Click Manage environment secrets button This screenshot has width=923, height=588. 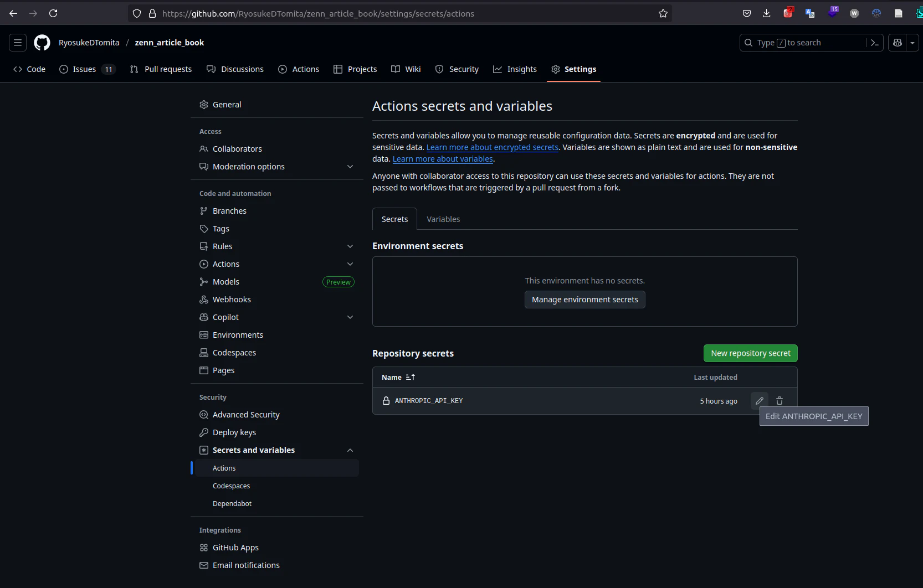585,300
